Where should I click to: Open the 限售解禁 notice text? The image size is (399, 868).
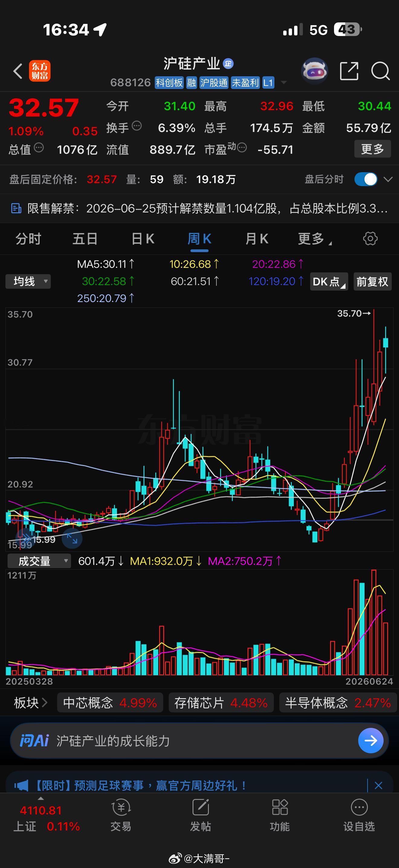(208, 209)
